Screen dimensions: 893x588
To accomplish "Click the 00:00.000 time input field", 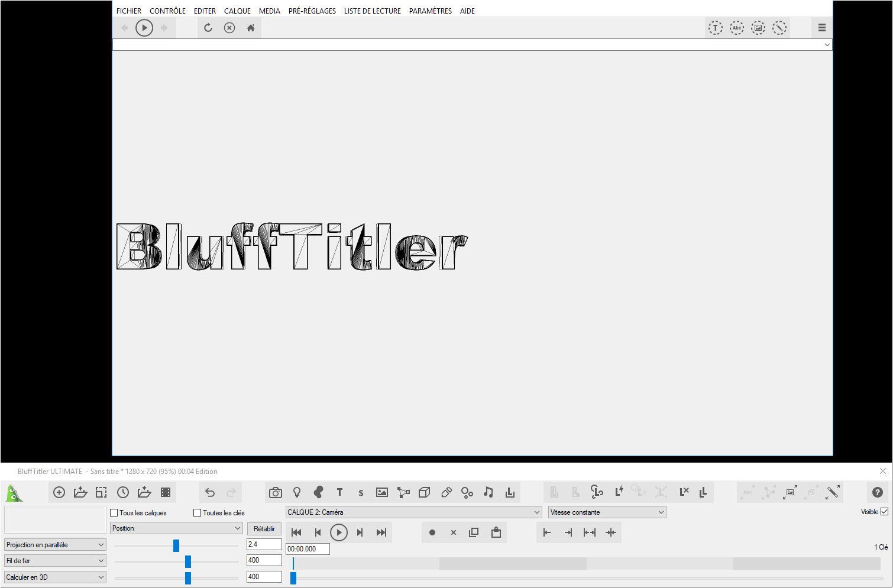I will point(308,549).
